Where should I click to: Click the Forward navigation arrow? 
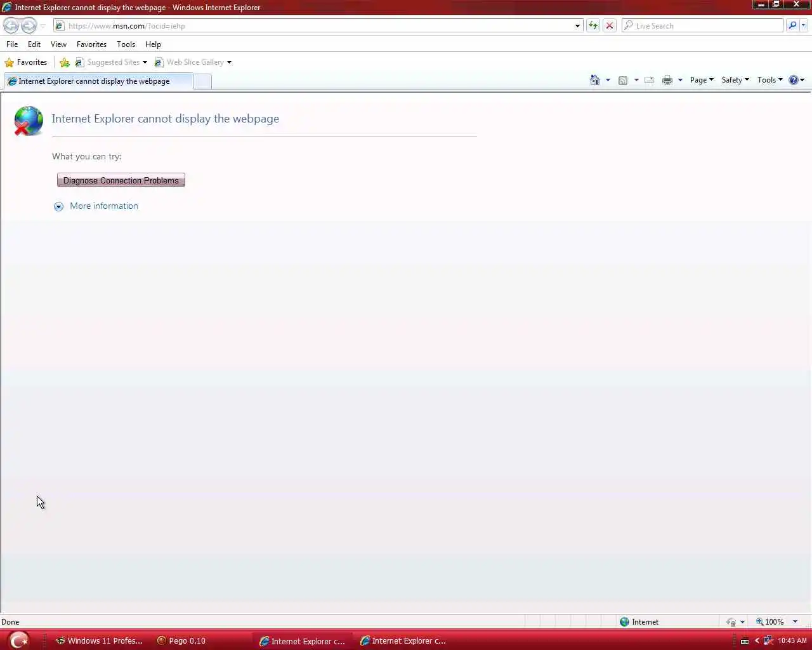click(29, 26)
